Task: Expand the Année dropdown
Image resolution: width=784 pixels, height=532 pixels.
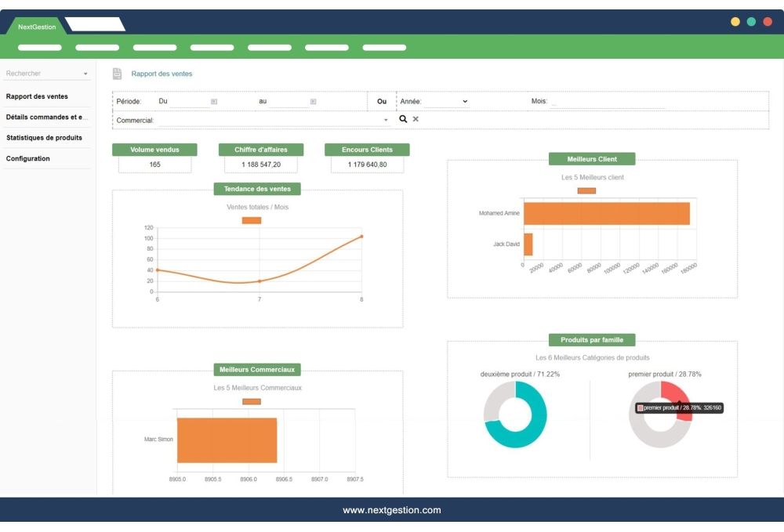Action: [x=464, y=101]
